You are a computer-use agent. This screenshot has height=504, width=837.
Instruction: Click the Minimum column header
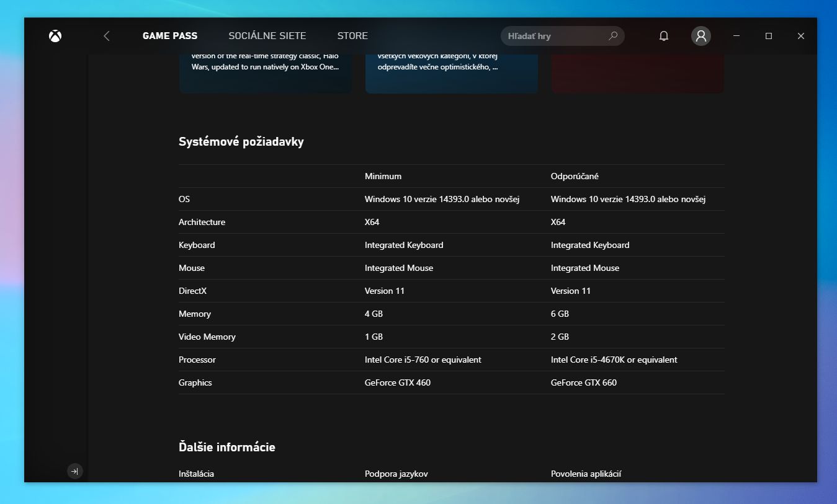coord(383,176)
